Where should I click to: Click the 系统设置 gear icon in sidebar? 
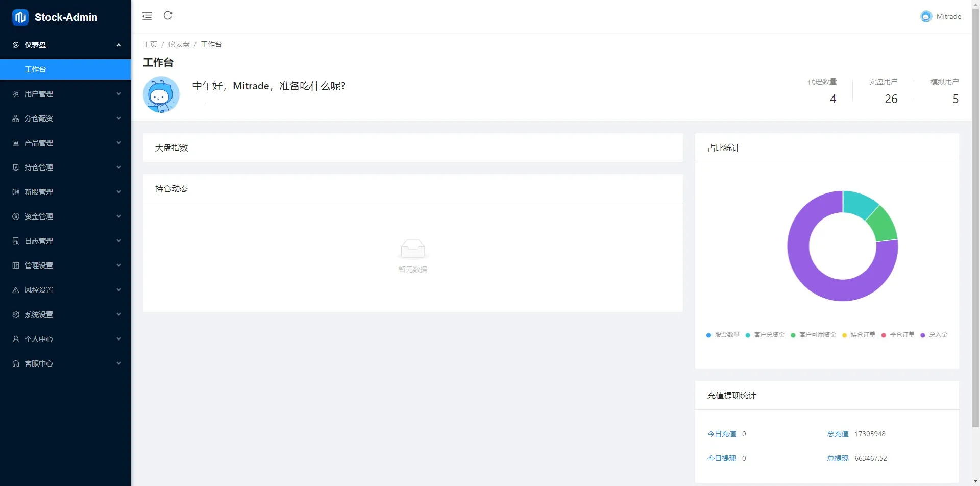[x=16, y=314]
